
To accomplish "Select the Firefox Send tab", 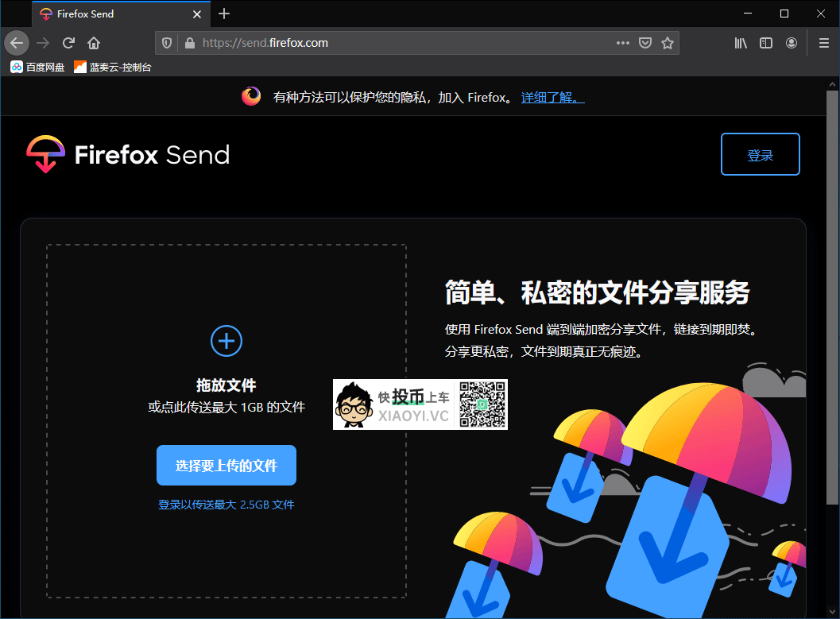I will [121, 14].
